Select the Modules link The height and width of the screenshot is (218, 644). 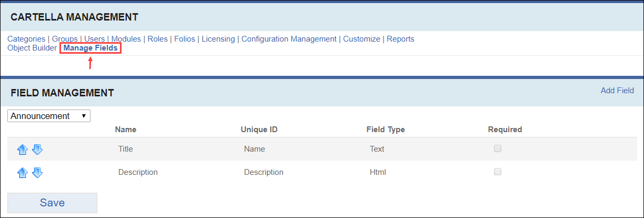click(x=126, y=39)
